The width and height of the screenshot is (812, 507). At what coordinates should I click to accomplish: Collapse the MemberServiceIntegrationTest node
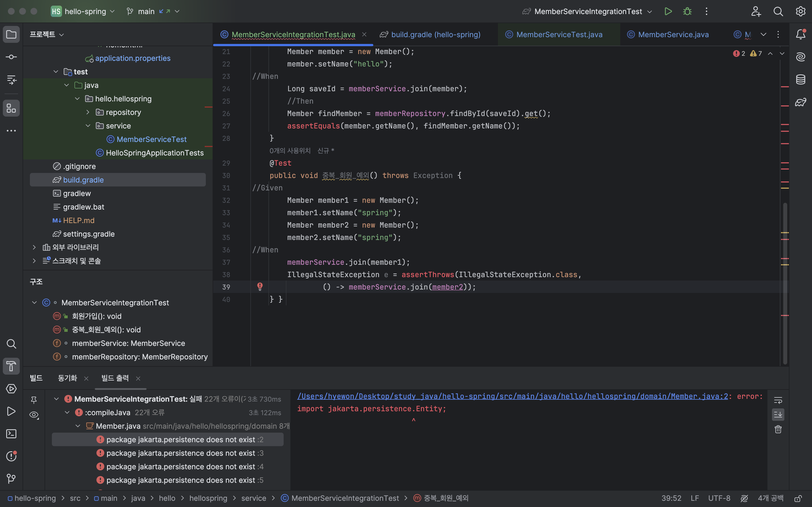point(34,303)
